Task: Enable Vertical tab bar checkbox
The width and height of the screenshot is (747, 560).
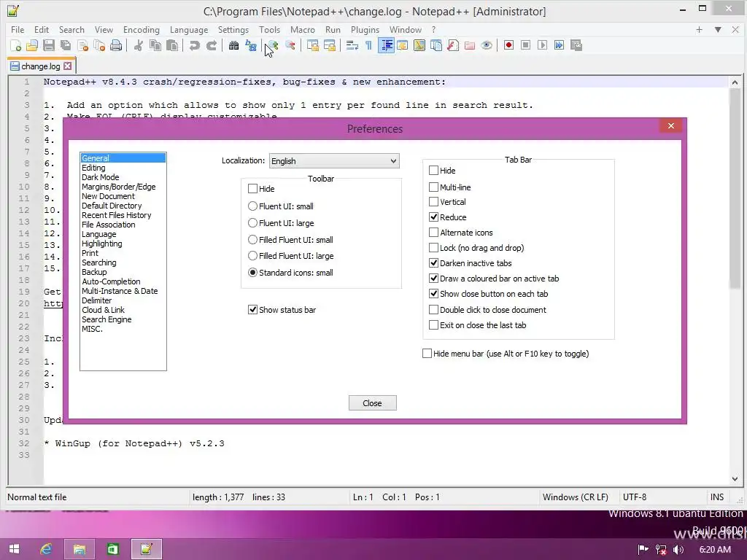Action: pos(433,202)
